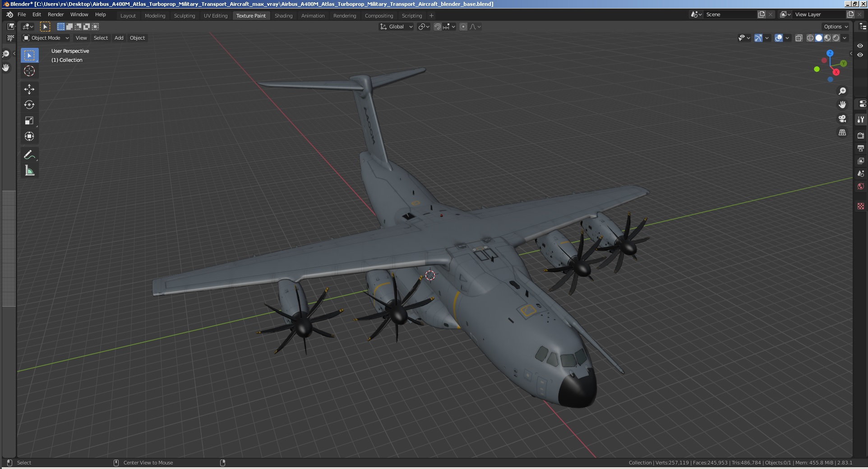Open the Output properties tab
This screenshot has height=469, width=868.
pos(861,148)
